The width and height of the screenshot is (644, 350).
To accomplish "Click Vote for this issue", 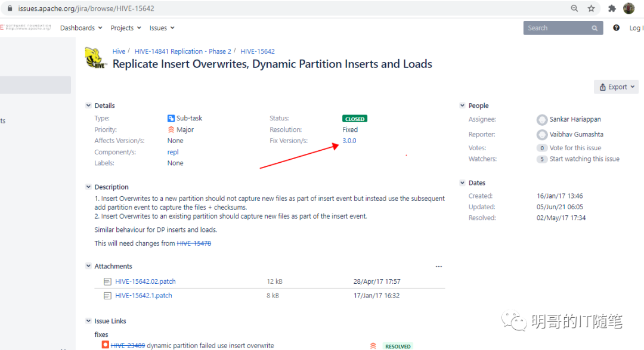I will pos(575,148).
